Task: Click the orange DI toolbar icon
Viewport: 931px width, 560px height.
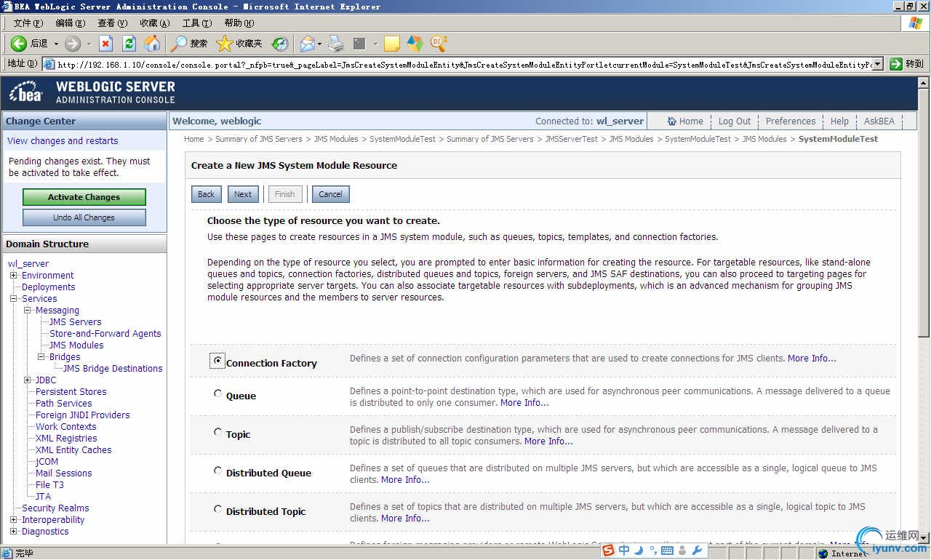Action: pyautogui.click(x=439, y=44)
